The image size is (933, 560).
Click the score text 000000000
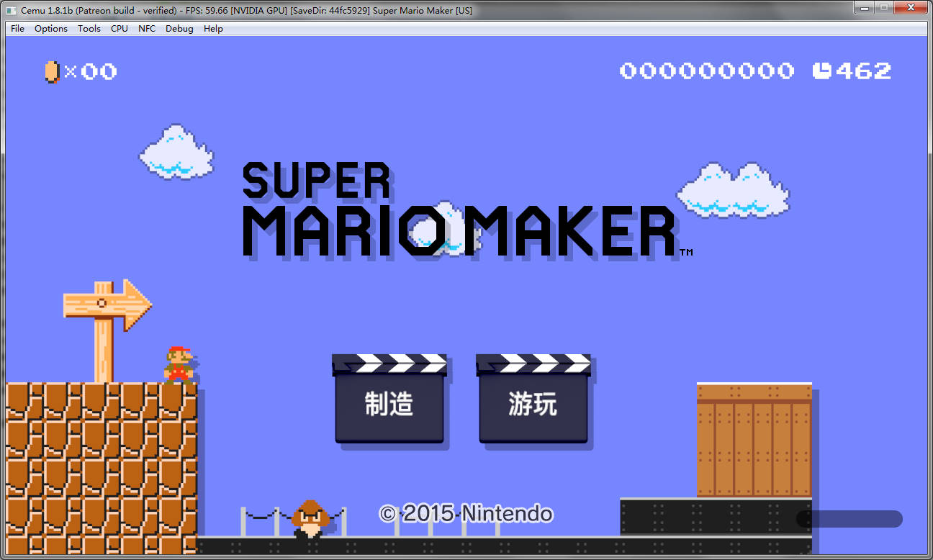pyautogui.click(x=707, y=71)
